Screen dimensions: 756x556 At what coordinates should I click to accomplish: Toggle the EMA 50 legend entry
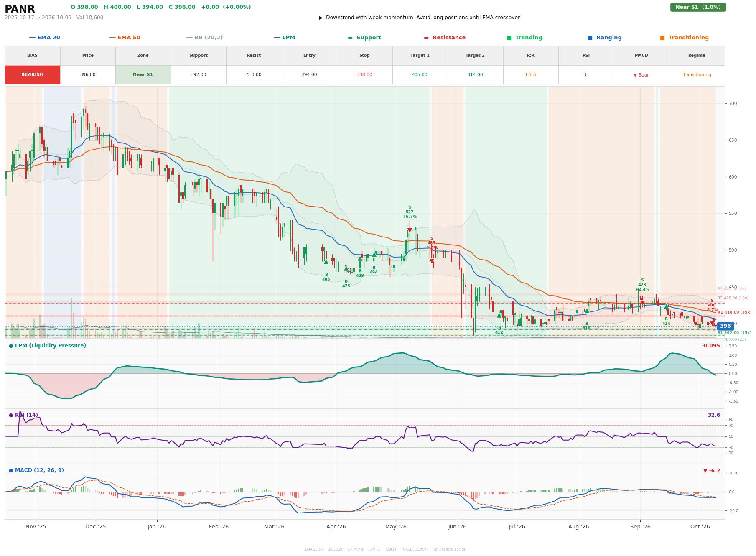(125, 38)
